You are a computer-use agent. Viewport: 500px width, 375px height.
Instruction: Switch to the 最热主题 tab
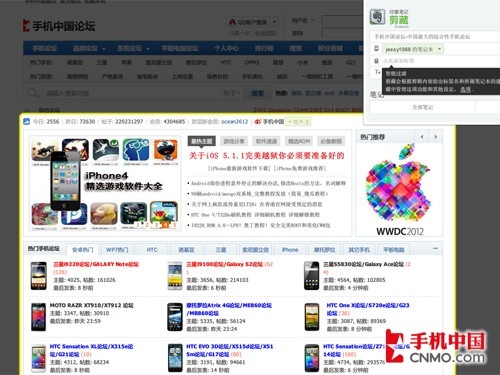coord(202,141)
